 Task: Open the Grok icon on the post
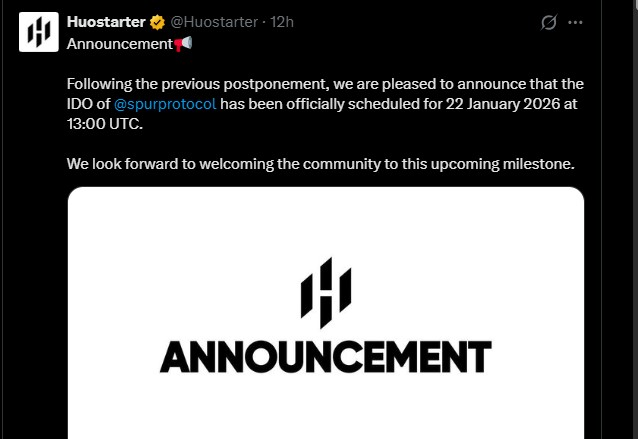[548, 22]
